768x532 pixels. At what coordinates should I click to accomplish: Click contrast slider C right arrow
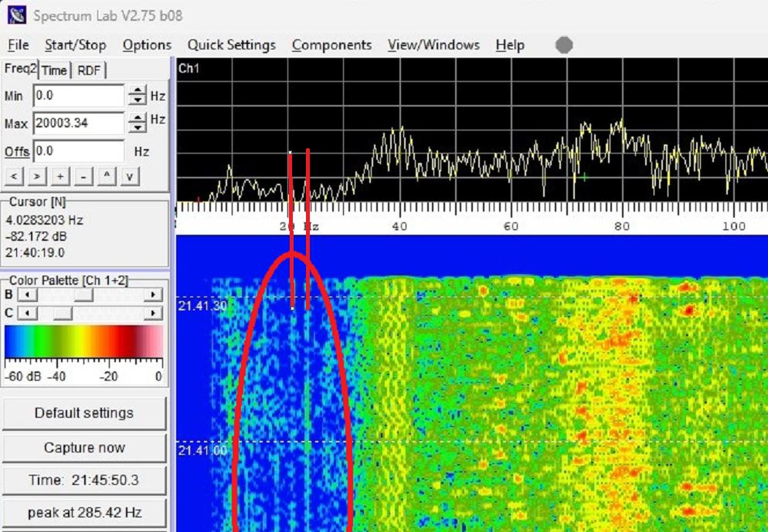153,313
